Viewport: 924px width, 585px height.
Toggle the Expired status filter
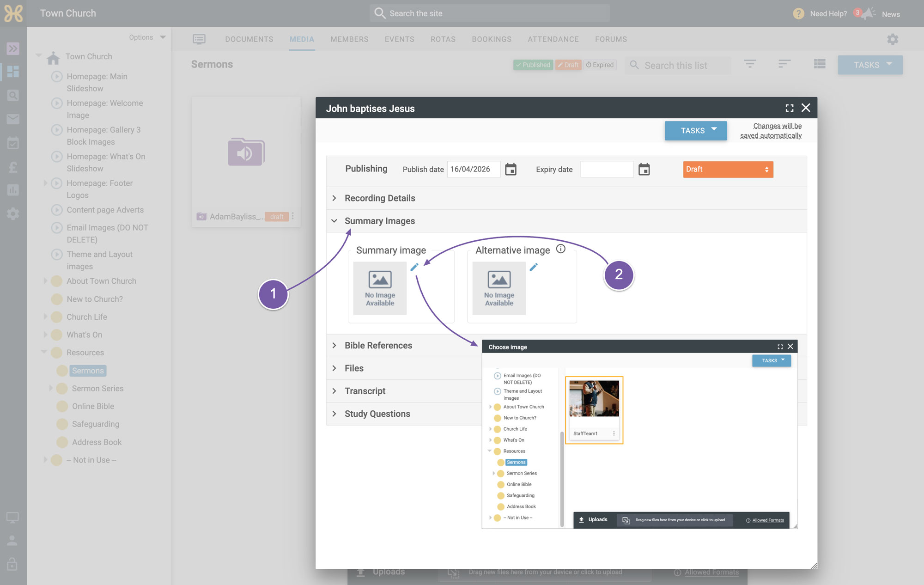(x=600, y=65)
